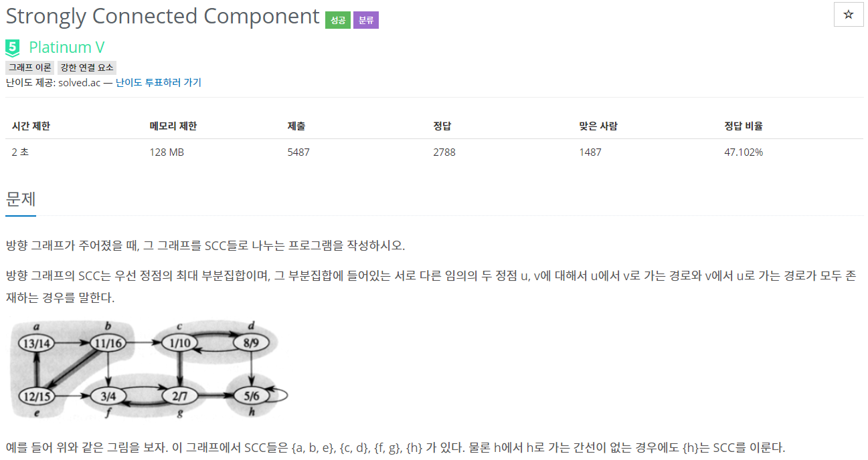Click the green 성공 badge
868x460 pixels.
338,20
